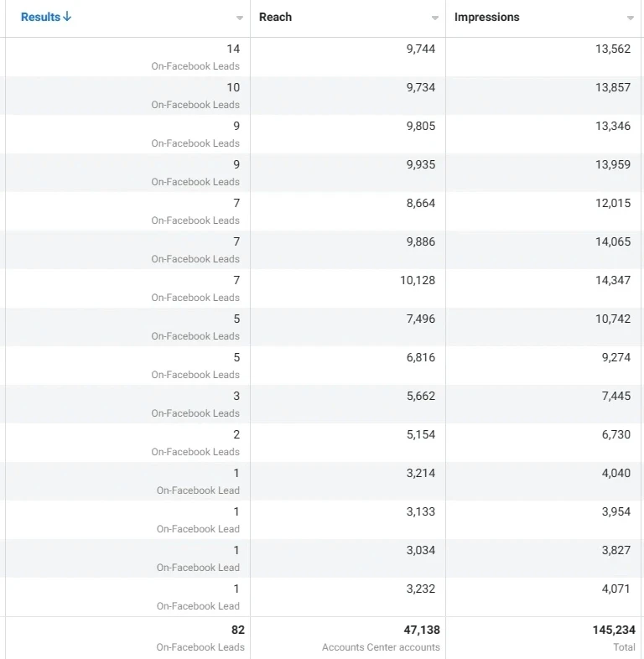Click reach value 9,734
Image resolution: width=644 pixels, height=659 pixels.
pyautogui.click(x=421, y=88)
